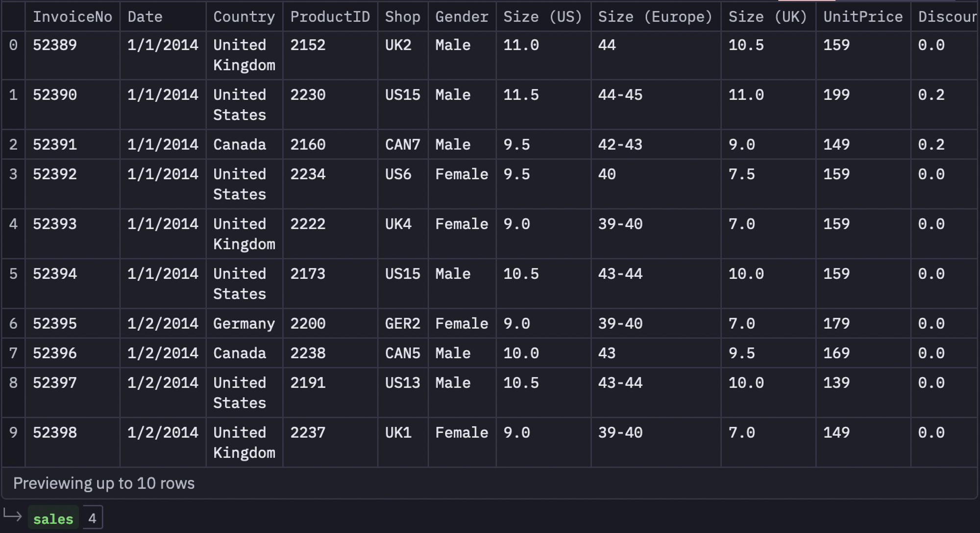Select the unit price cell showing 199

click(x=836, y=95)
